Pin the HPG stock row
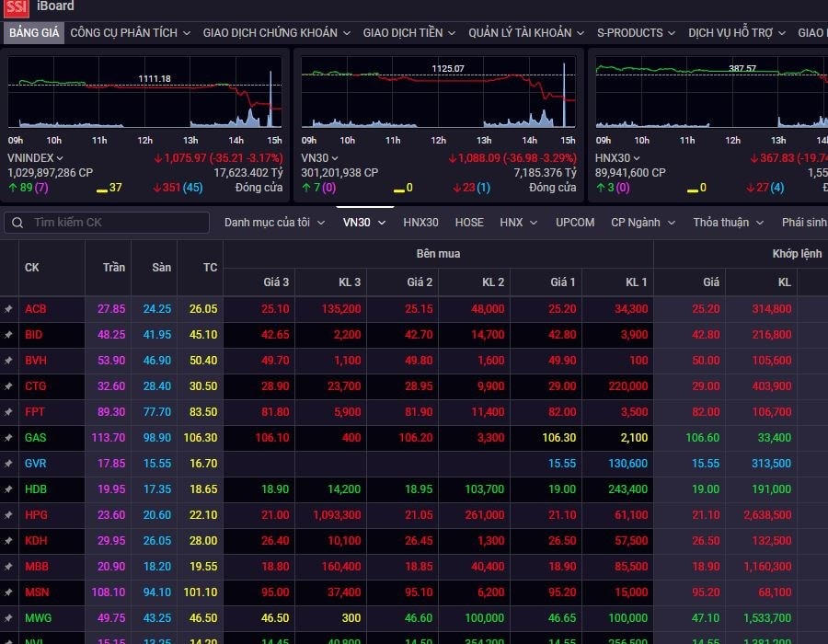 point(9,514)
